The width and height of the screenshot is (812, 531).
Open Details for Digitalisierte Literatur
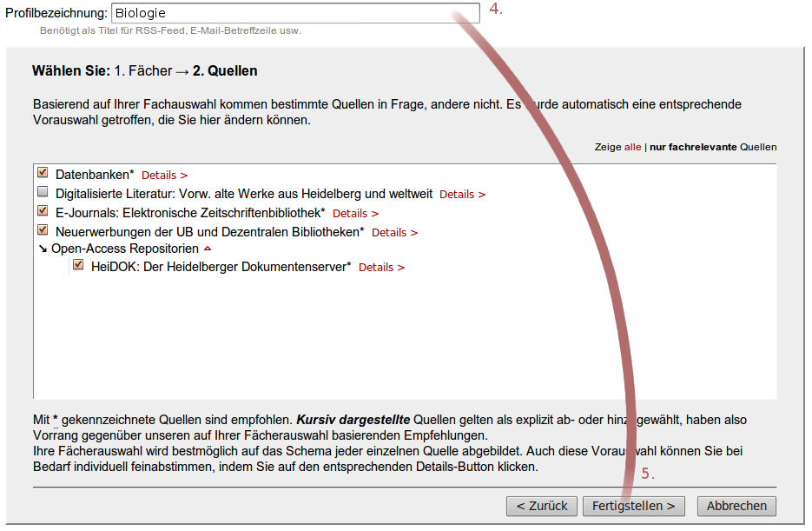462,195
